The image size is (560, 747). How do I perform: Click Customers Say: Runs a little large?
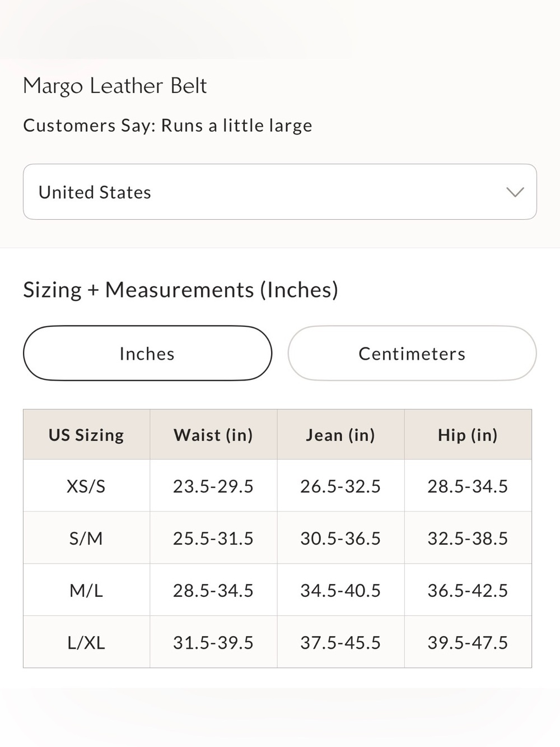[x=167, y=126]
